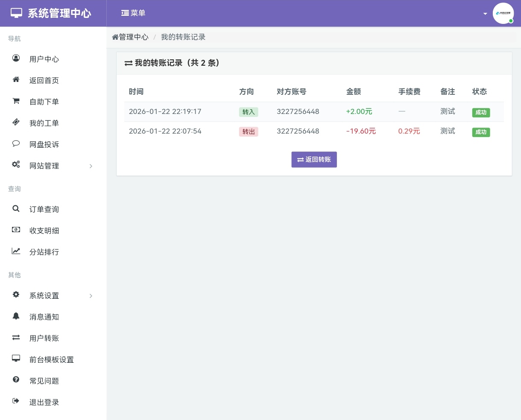Select 退出登录 in the sidebar

(x=44, y=402)
